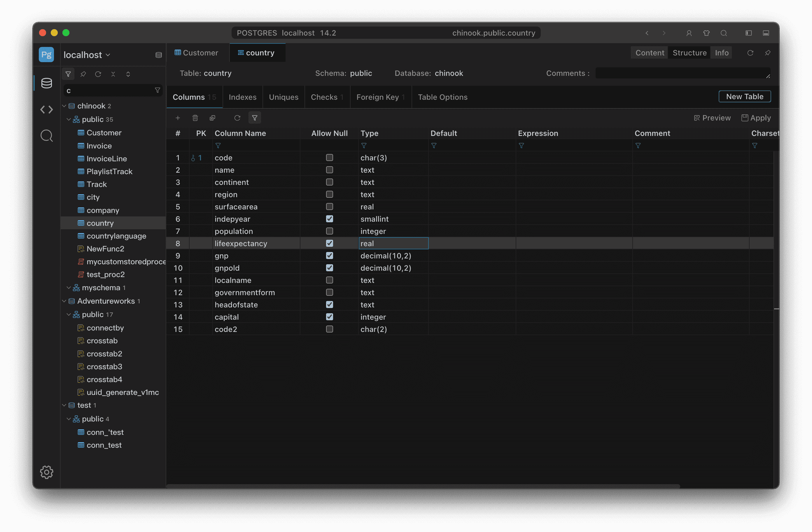Select the countrylanguage table in the sidebar
Screen dimensions: 812x532
[x=116, y=236]
